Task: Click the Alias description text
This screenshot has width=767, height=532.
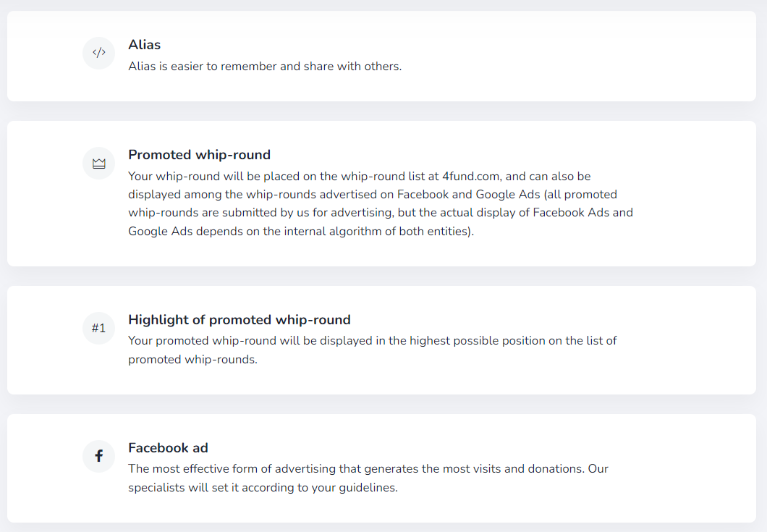Action: [x=265, y=66]
